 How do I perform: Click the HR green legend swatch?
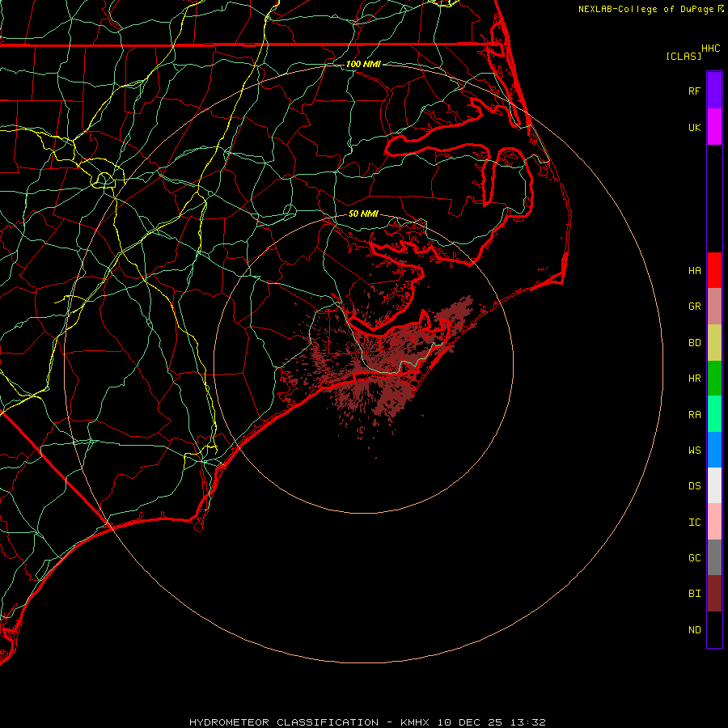[714, 379]
